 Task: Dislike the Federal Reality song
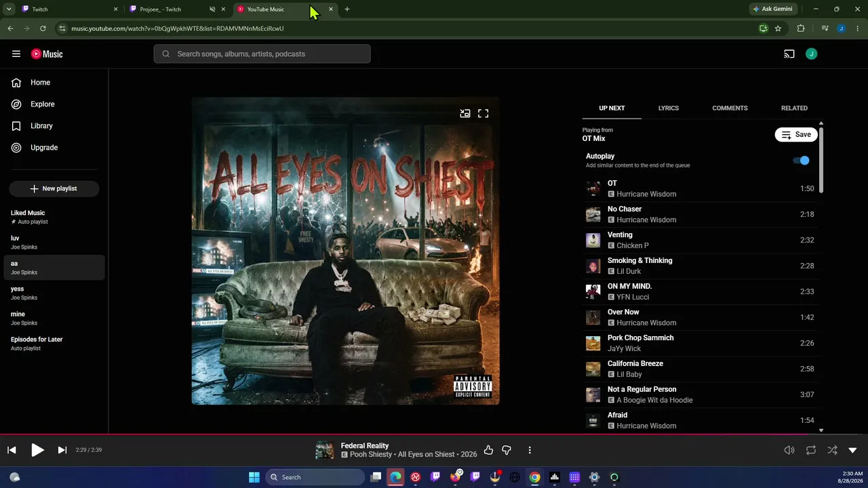(507, 450)
